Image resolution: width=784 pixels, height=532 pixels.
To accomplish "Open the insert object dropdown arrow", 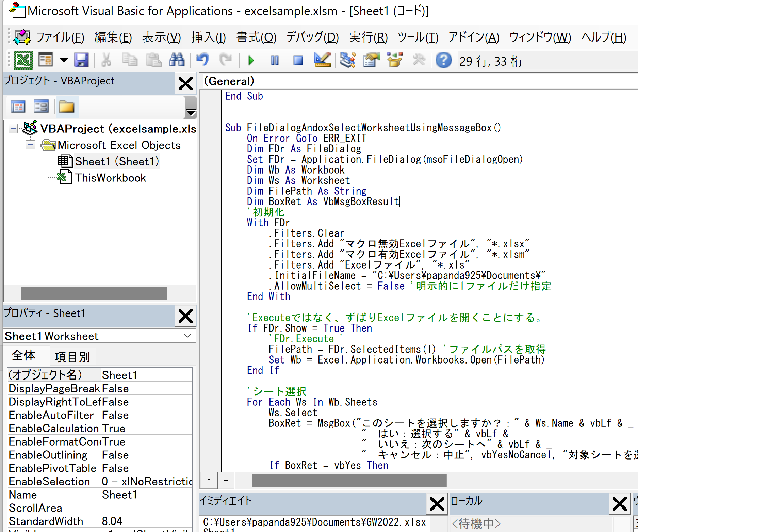I will [64, 61].
